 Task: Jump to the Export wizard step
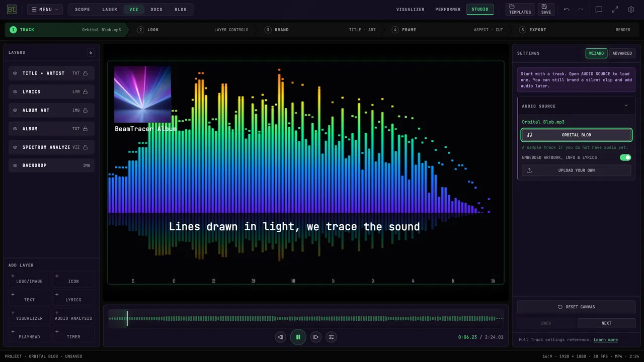click(575, 30)
